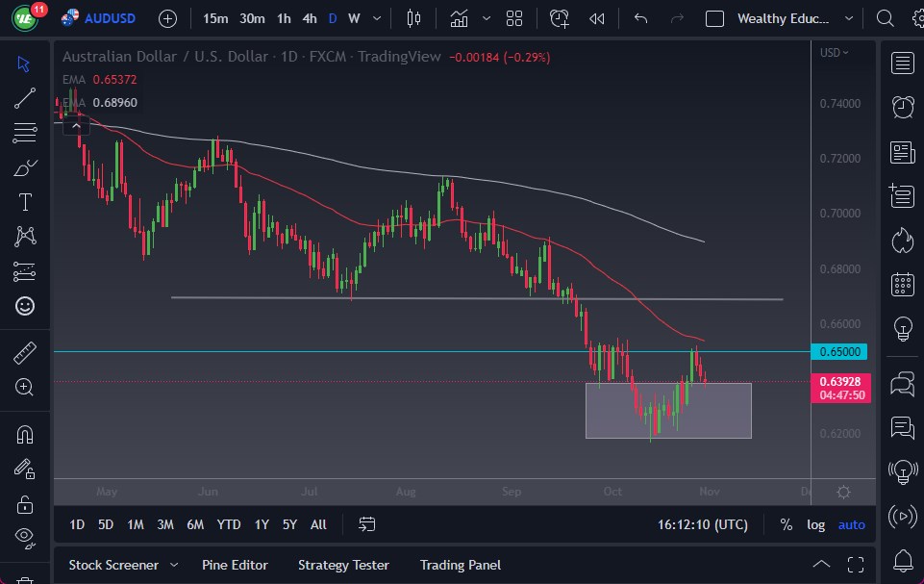Select the Measure ruler tool

click(x=24, y=353)
